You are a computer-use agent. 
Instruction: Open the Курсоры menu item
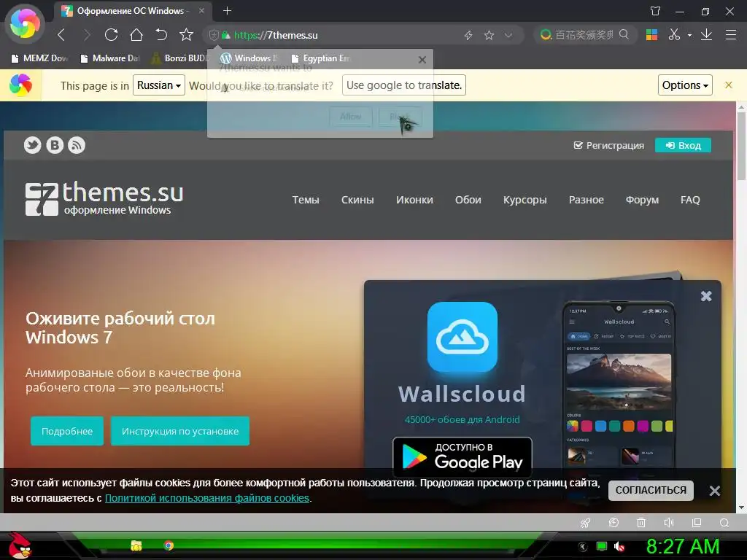coord(525,200)
